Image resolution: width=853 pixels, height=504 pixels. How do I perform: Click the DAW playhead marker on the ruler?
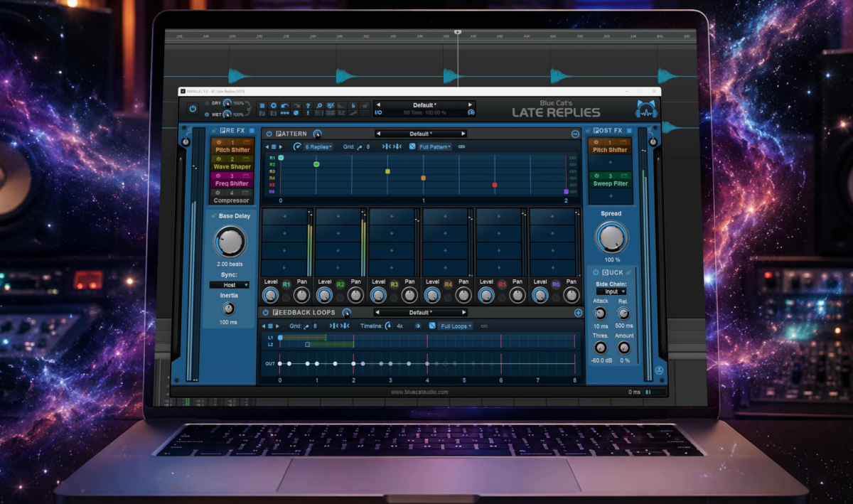click(x=458, y=32)
